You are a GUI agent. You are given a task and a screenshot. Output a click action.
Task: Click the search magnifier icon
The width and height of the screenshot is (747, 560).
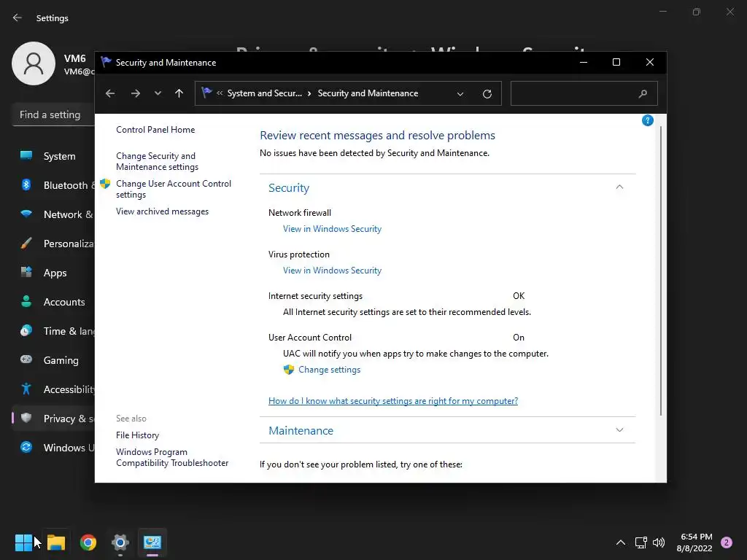pos(643,94)
